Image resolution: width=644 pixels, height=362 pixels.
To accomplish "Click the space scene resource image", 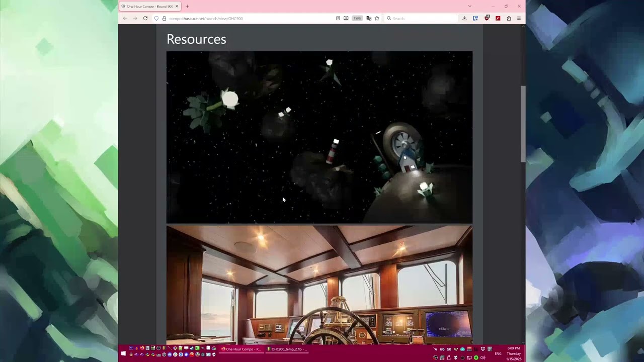I will click(319, 137).
